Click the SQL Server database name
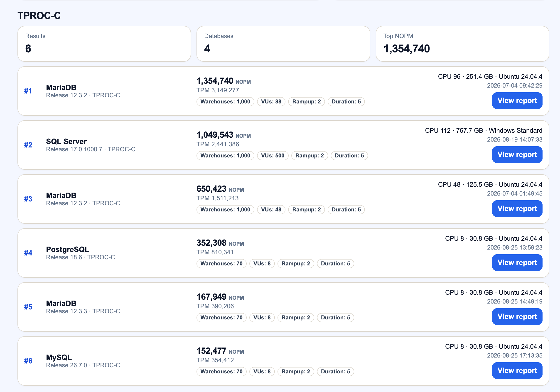 pos(66,141)
